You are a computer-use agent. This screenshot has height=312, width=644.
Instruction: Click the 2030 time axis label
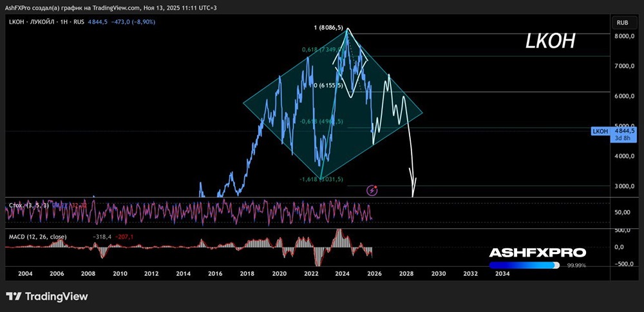coord(438,274)
